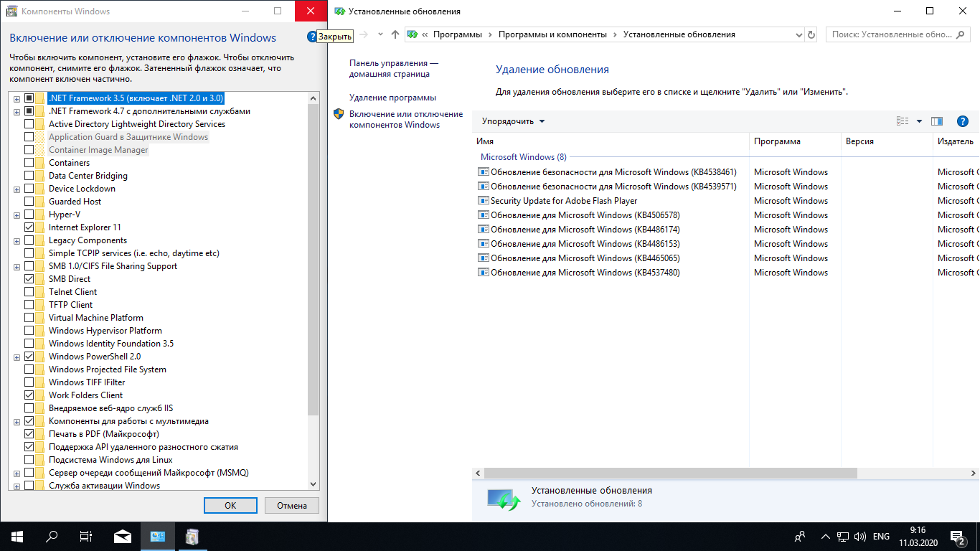Screen dimensions: 980x551
Task: Open Упорядочить dropdown menu
Action: [513, 121]
